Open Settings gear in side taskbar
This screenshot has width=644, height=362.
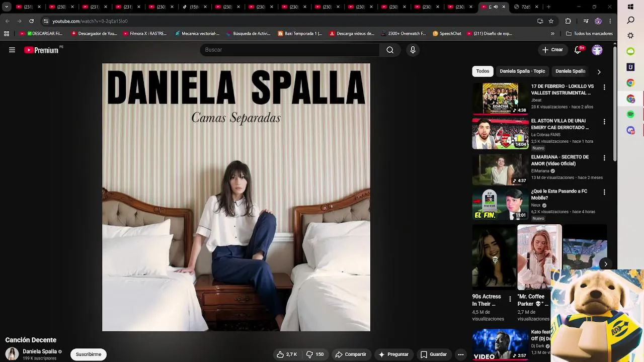(x=630, y=36)
